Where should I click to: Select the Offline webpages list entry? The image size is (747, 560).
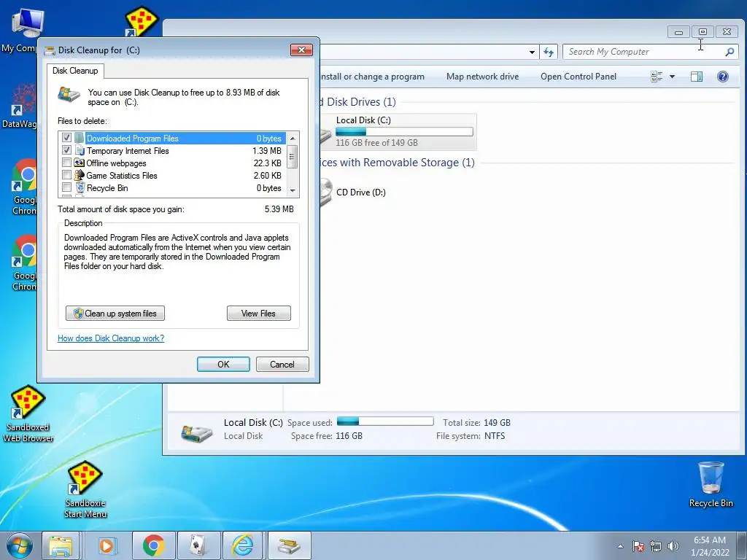point(172,163)
